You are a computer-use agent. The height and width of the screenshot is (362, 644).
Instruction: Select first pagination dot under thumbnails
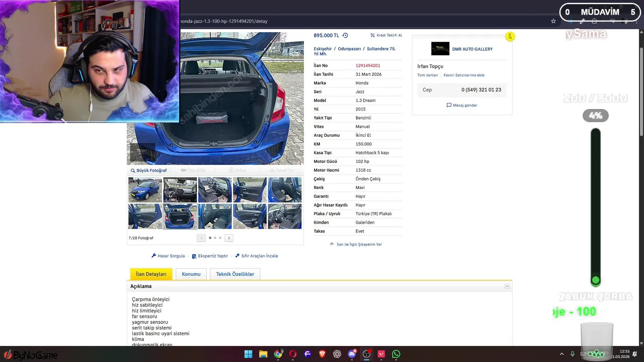(210, 238)
